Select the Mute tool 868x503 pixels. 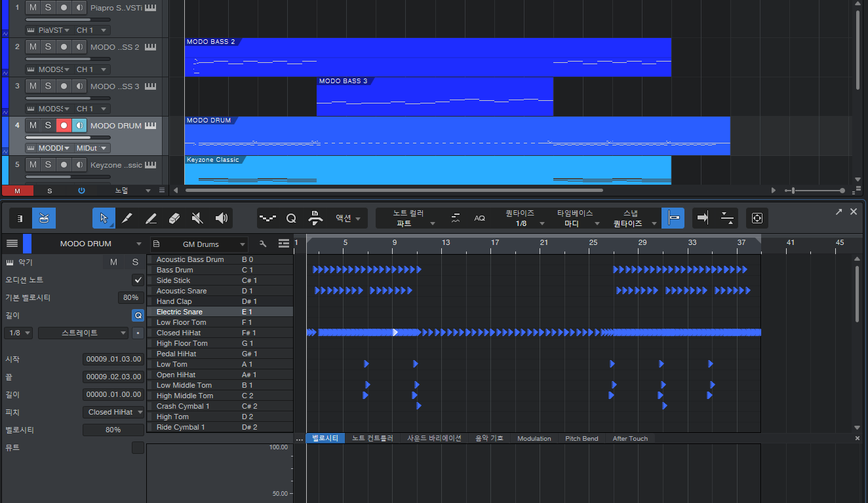pyautogui.click(x=197, y=218)
